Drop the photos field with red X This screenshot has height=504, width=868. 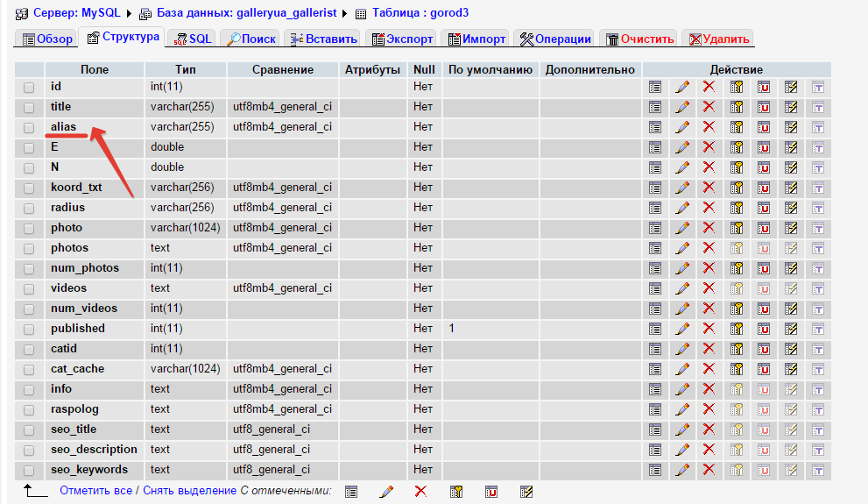tap(709, 248)
